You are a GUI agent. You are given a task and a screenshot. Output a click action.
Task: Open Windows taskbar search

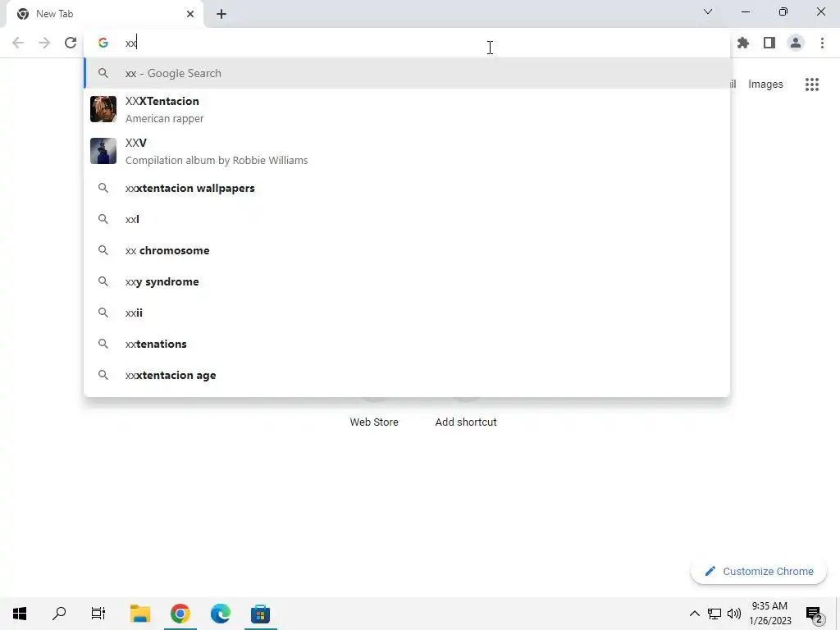(59, 614)
